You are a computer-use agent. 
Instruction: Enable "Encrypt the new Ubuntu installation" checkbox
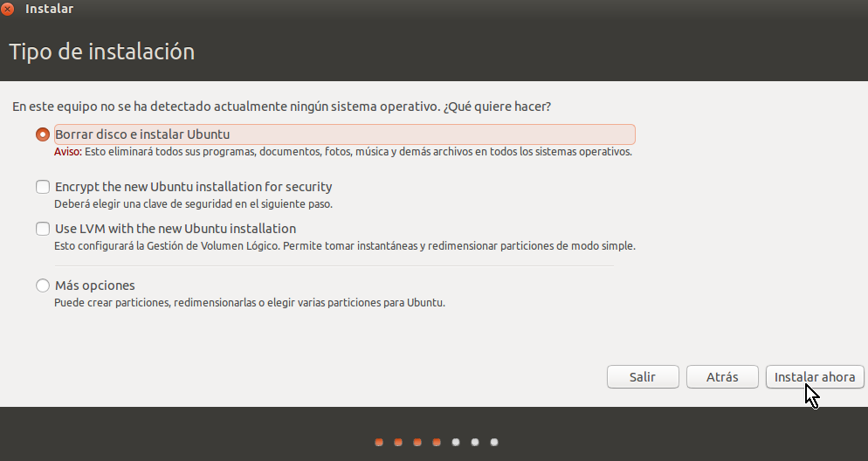(x=43, y=187)
